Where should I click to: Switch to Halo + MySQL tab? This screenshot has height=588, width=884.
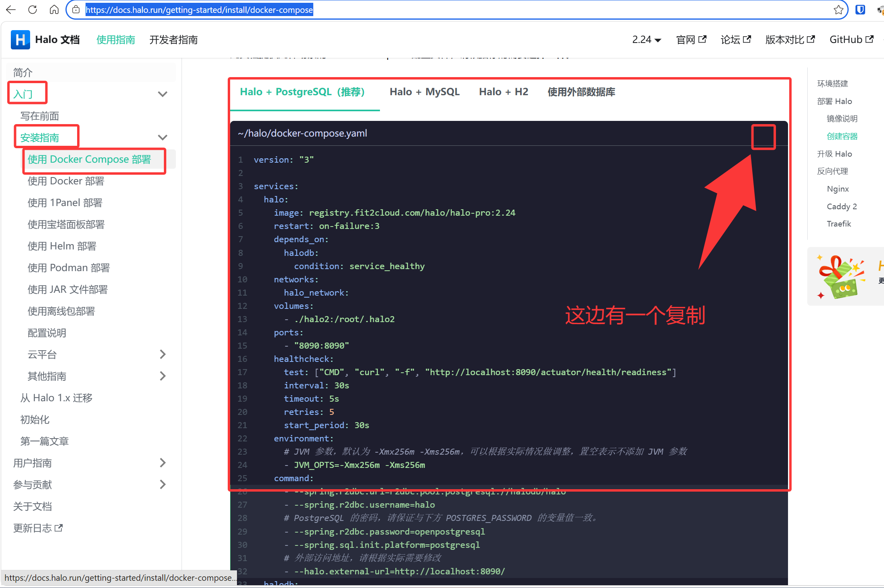pos(424,92)
